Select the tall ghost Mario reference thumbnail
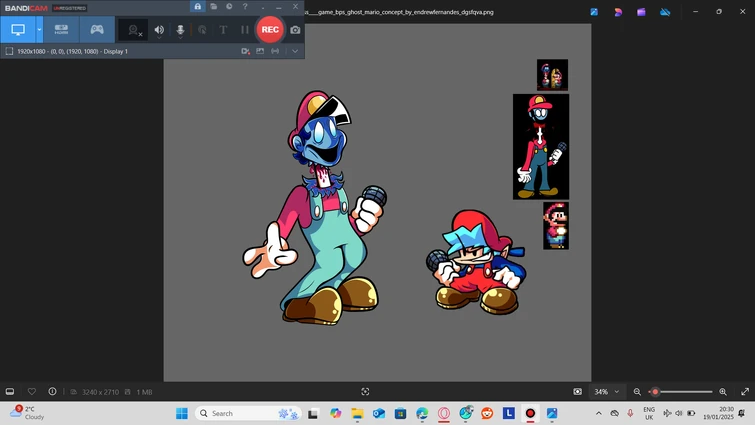 541,147
